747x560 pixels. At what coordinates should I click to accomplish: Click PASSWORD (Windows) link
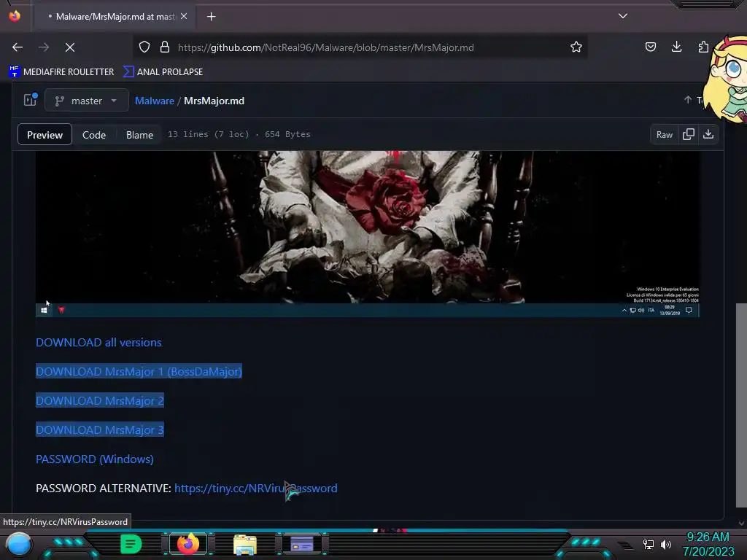94,459
